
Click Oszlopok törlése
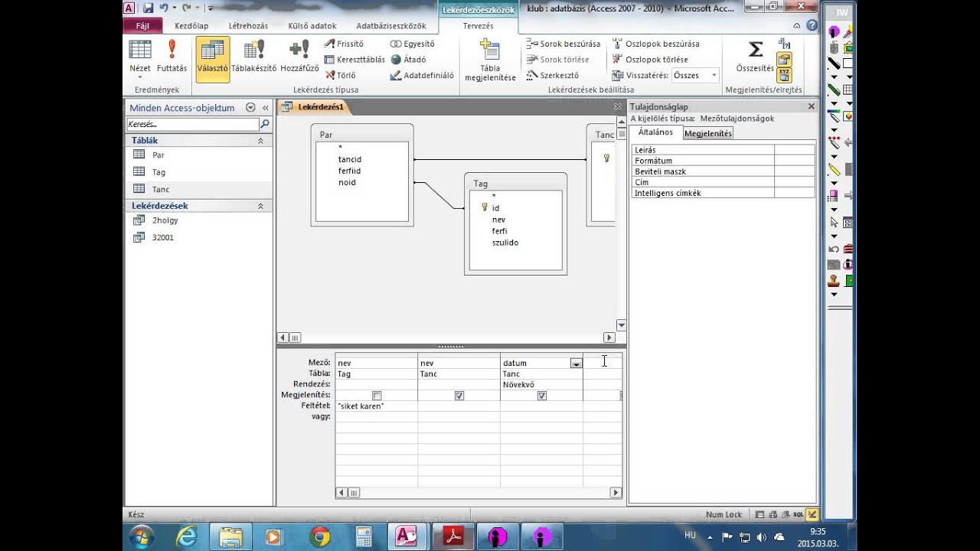coord(650,60)
